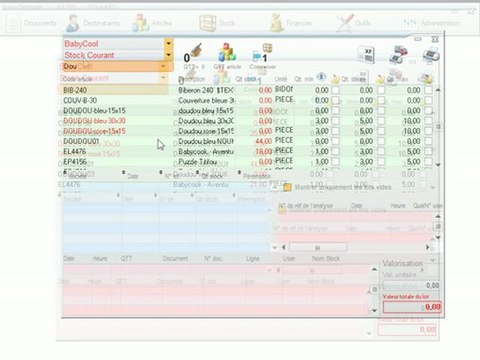Click the QTT=0 brush and box icon
480x360 pixels.
click(x=193, y=54)
